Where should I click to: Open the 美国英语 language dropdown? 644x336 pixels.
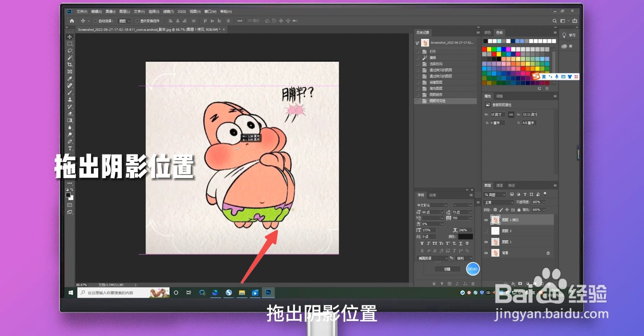click(x=432, y=258)
